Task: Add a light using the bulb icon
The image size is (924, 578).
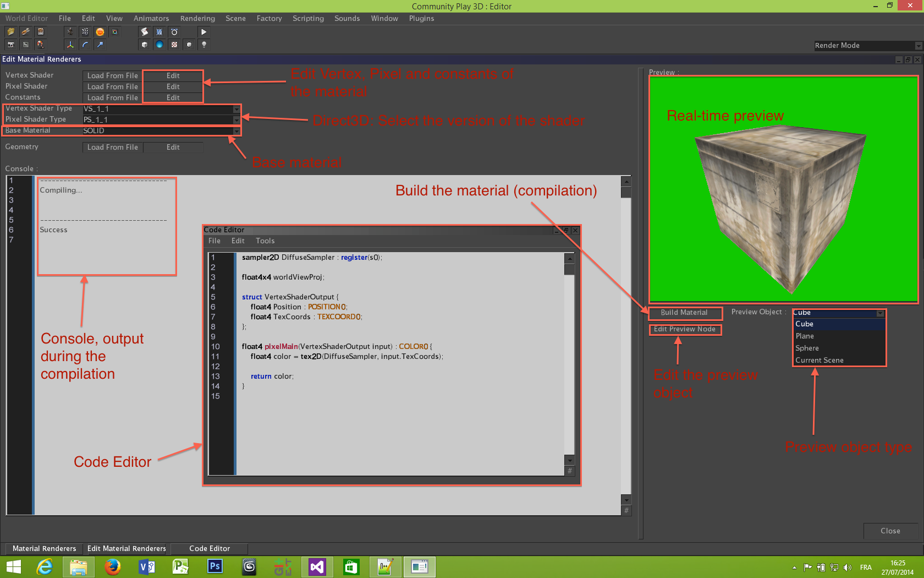Action: (204, 45)
